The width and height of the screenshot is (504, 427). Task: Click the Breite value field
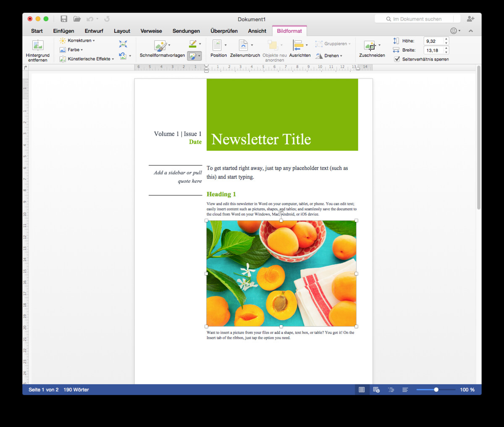[x=433, y=50]
